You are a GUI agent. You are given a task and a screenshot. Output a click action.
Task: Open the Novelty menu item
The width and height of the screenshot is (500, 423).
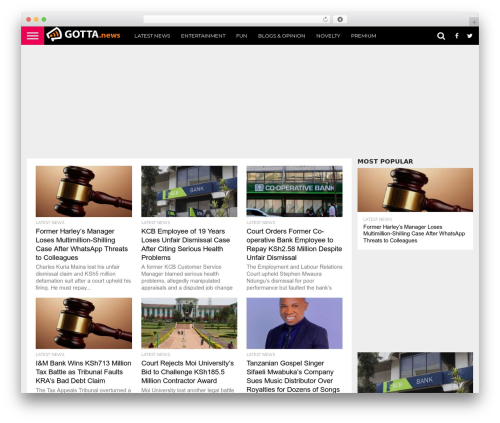(328, 36)
